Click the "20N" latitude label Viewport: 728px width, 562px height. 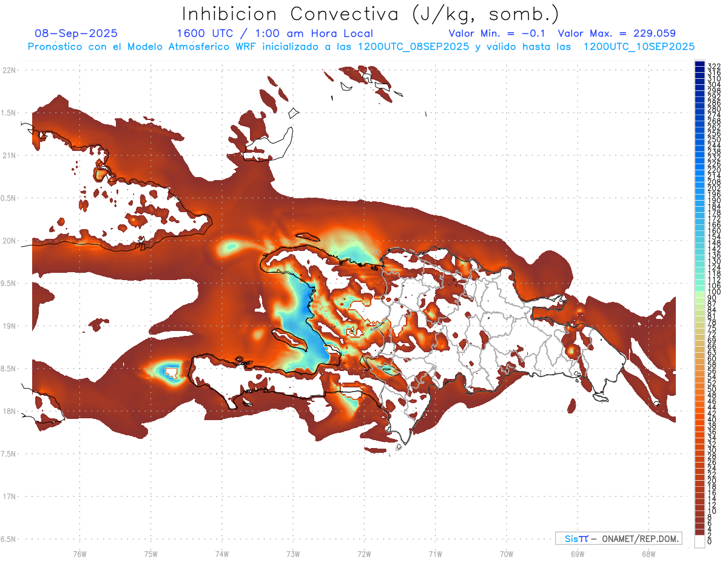tap(8, 241)
